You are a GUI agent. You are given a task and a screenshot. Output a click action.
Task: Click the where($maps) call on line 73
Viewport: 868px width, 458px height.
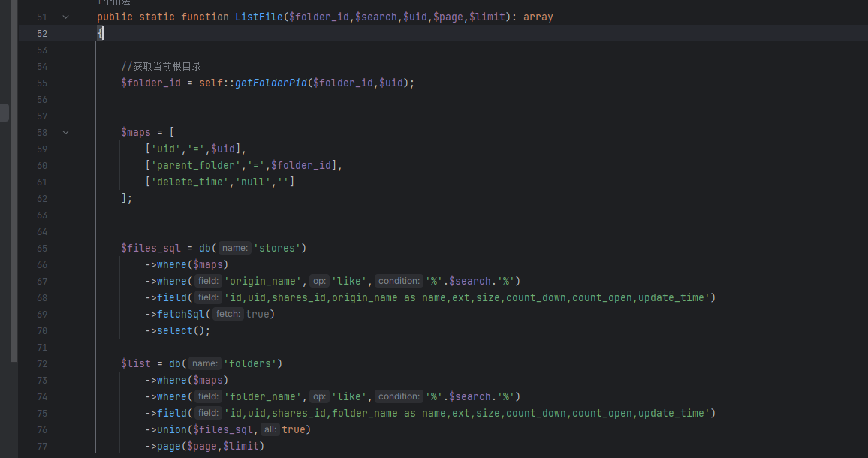point(193,380)
